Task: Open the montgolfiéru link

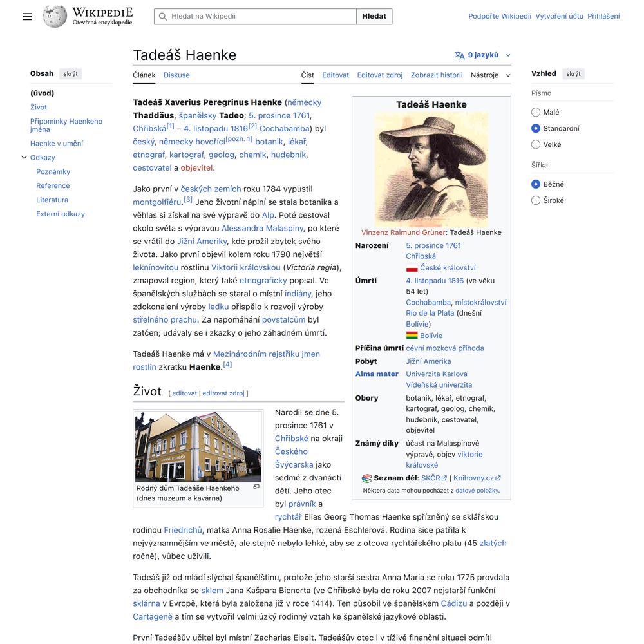Action: pos(157,202)
